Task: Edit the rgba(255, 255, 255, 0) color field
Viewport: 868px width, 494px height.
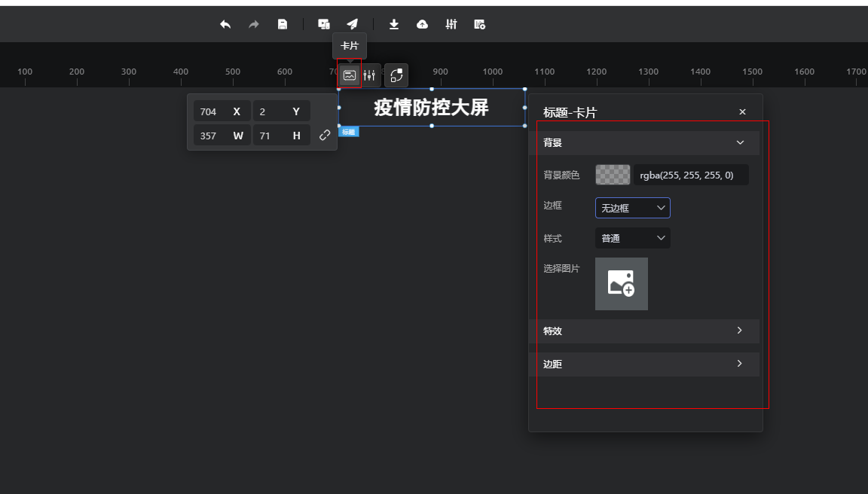Action: tap(692, 175)
